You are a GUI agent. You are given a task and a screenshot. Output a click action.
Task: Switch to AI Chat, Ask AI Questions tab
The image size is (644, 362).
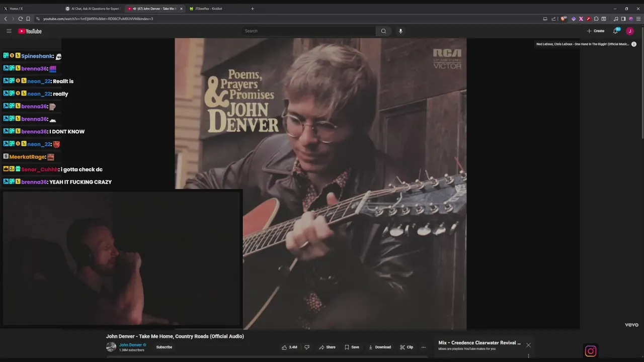click(x=93, y=9)
